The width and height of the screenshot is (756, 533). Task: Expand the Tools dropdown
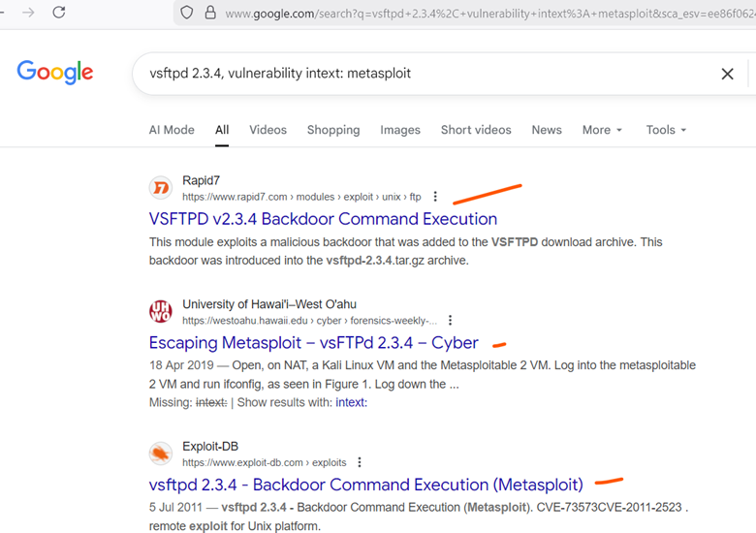point(666,130)
